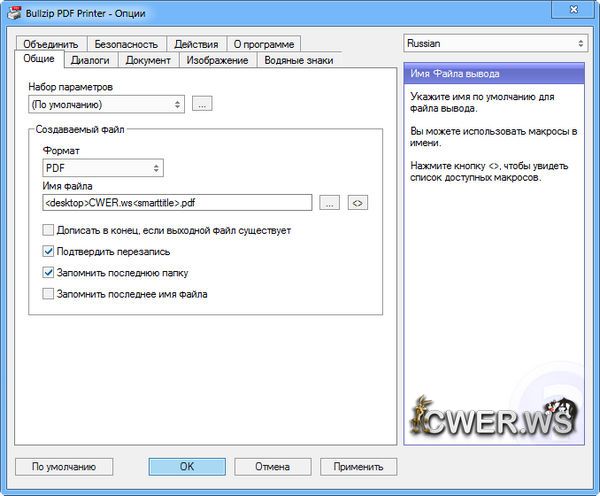
Task: Open the Документ tab
Action: 148,60
